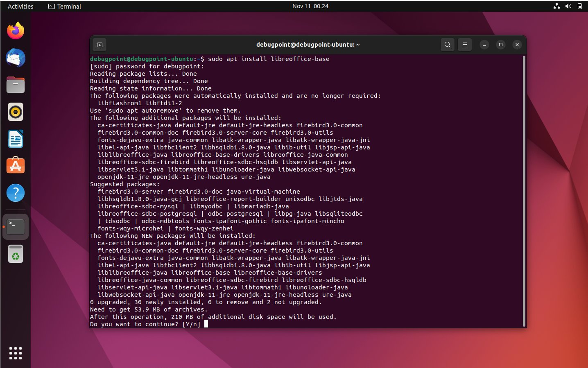This screenshot has width=588, height=368.
Task: Open the Files file manager
Action: (15, 85)
